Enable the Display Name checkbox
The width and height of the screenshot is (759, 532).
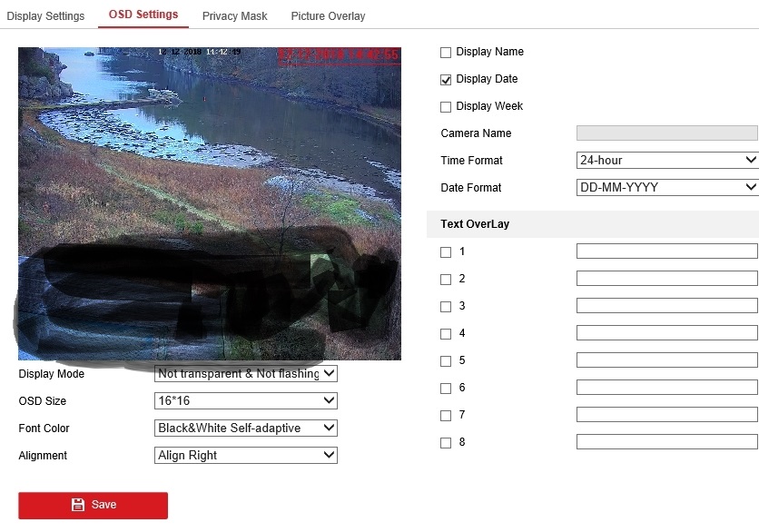tap(446, 53)
